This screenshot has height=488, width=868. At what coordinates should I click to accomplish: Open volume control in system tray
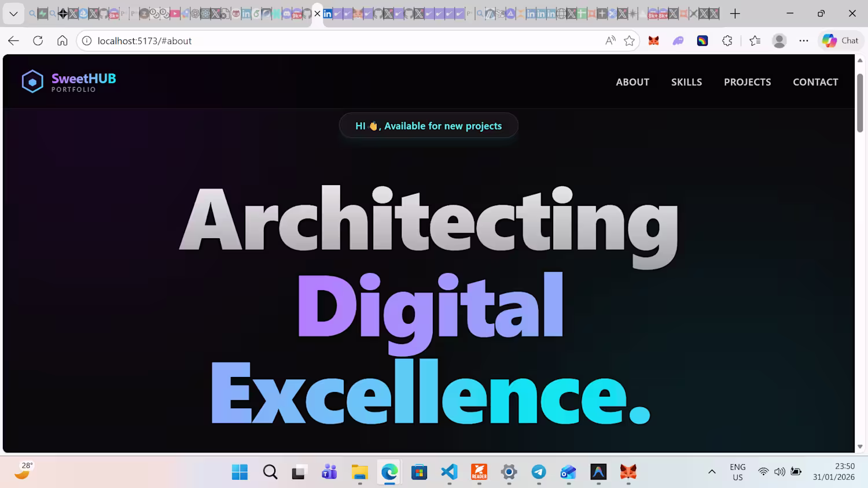[779, 472]
